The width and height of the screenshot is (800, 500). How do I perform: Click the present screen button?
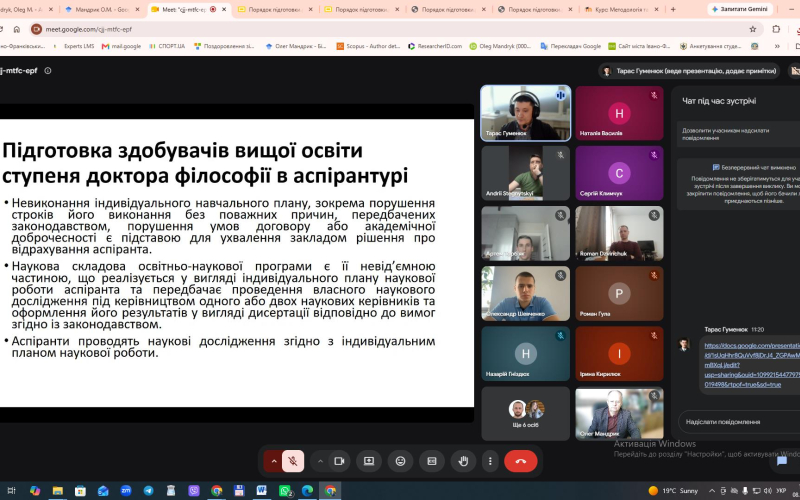[x=369, y=461]
